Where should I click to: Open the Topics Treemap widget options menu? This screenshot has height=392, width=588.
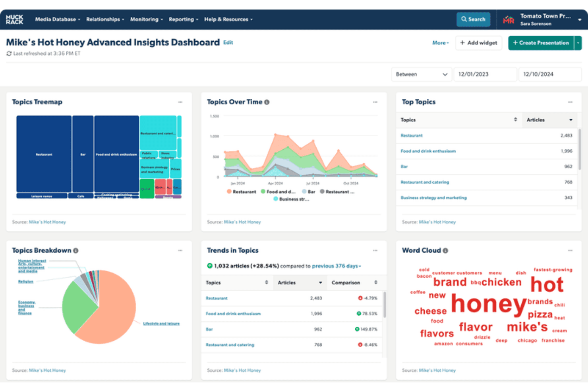click(x=180, y=102)
